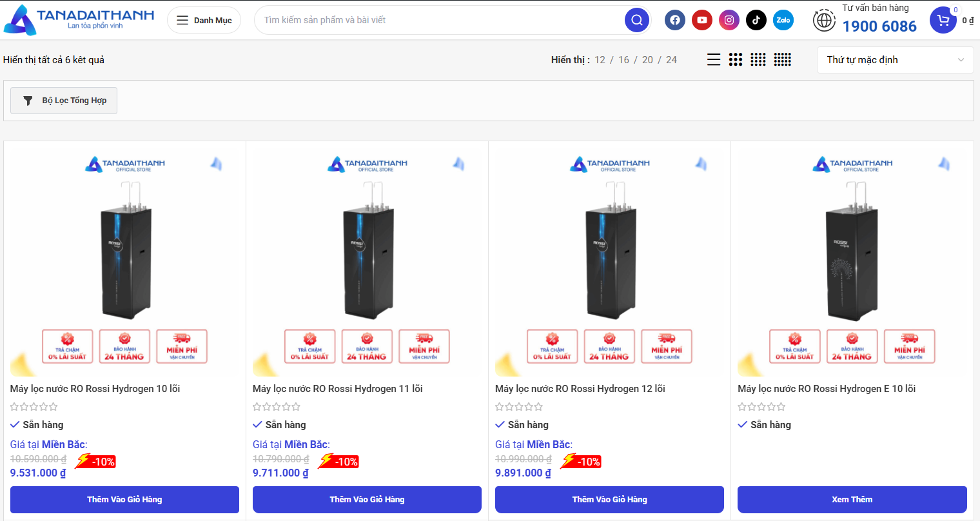Click Xem Thêm on Hydrogen E 10 lõi
The width and height of the screenshot is (980, 521).
[852, 499]
